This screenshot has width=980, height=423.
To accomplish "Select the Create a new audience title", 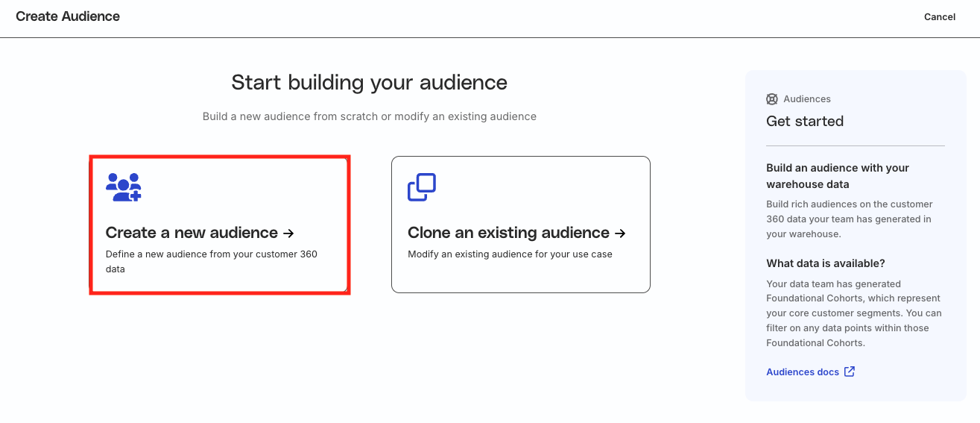I will coord(192,233).
